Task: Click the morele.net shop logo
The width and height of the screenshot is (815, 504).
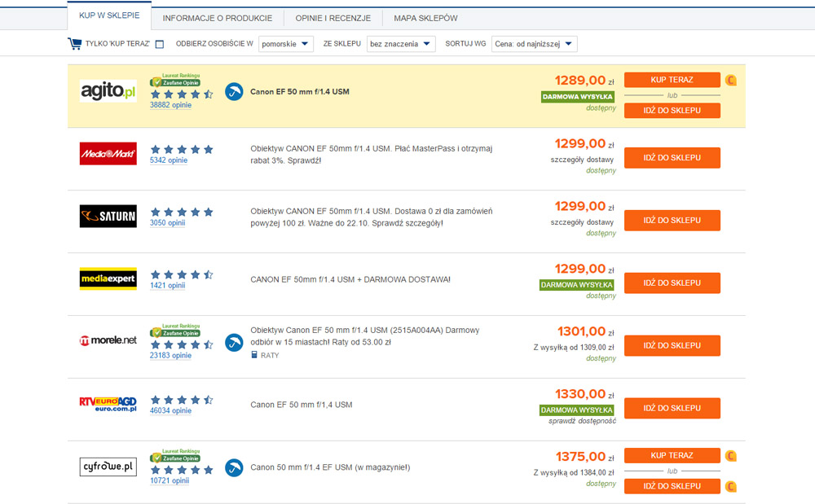Action: [x=108, y=340]
